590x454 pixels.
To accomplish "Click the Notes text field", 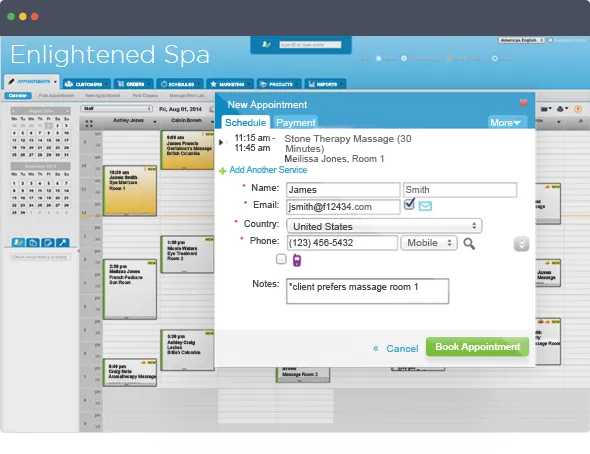I will click(368, 291).
